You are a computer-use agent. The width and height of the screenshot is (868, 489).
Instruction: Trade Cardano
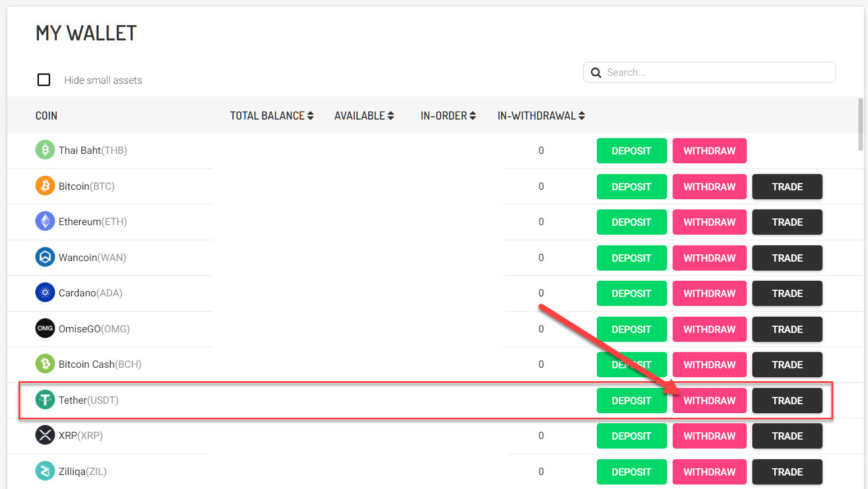tap(787, 293)
